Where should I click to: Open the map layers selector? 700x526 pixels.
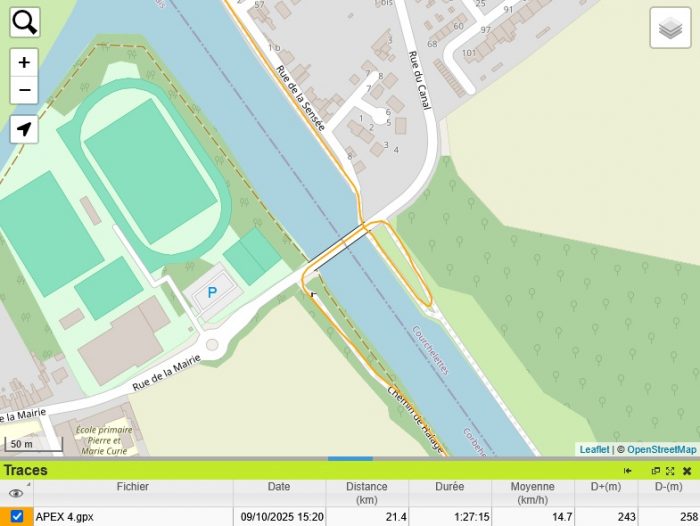tap(671, 28)
